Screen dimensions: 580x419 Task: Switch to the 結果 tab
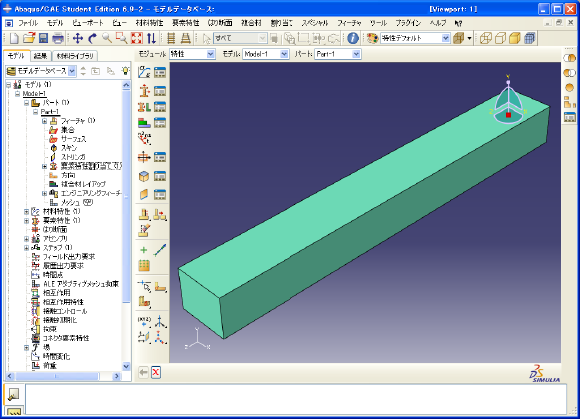[x=40, y=56]
